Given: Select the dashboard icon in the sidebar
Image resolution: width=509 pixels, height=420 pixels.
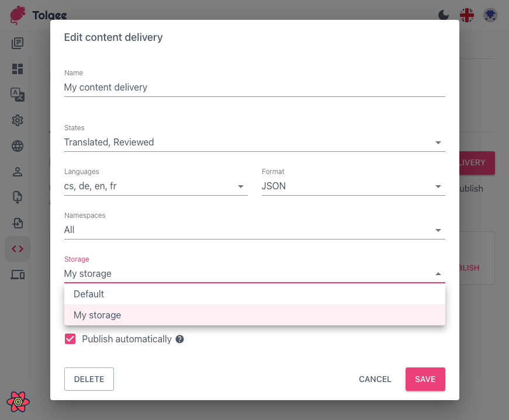Looking at the screenshot, I should click(x=18, y=69).
